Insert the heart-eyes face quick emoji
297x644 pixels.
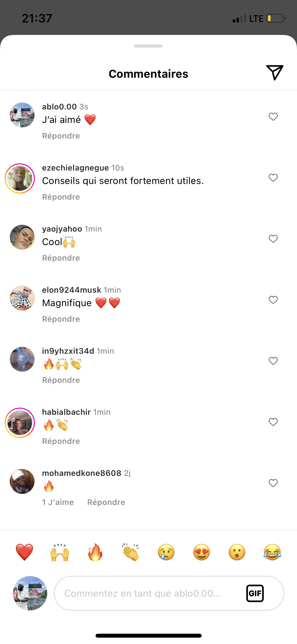point(201,552)
